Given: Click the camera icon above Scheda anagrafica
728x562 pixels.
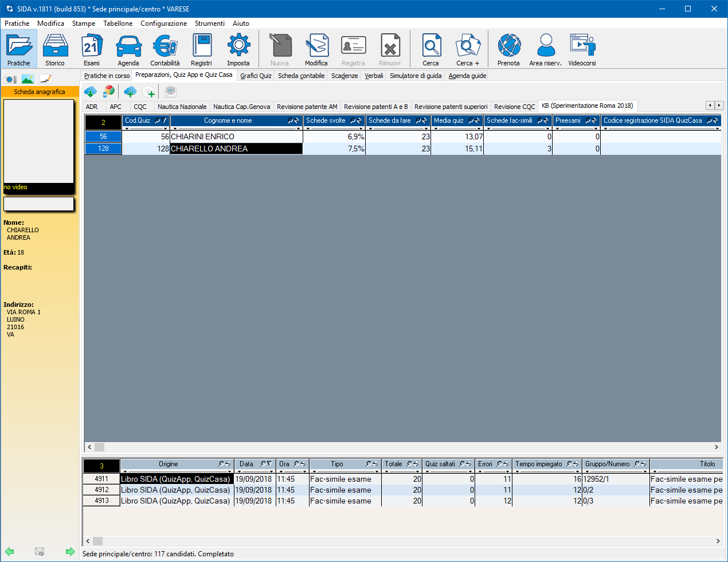Looking at the screenshot, I should pos(10,79).
